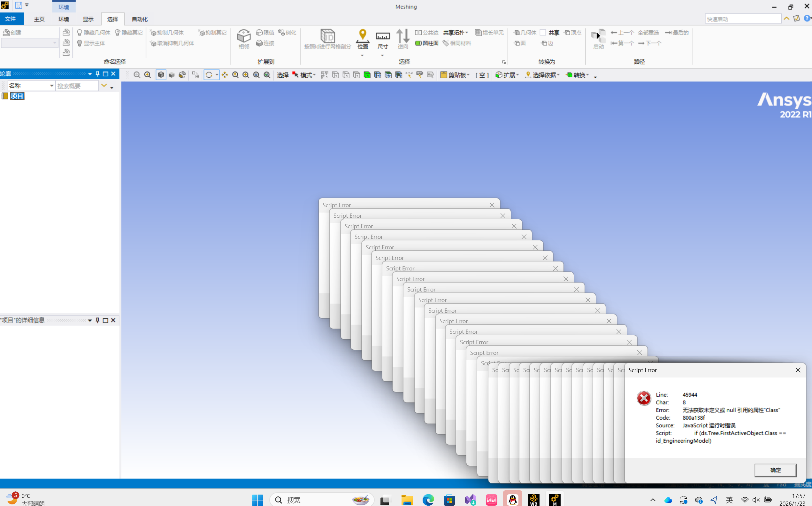Click the 相邻 (Adjacent) extend icon
Image resolution: width=812 pixels, height=506 pixels.
(244, 36)
